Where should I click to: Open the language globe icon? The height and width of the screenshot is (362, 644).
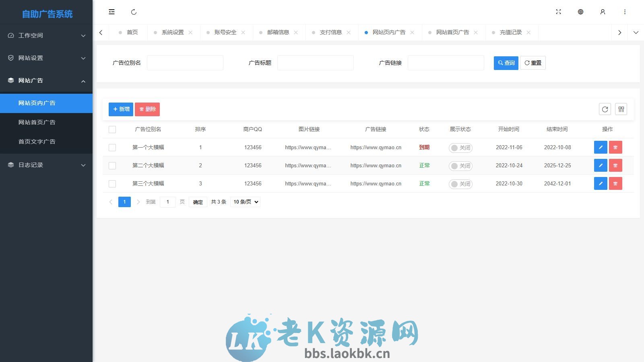point(580,12)
